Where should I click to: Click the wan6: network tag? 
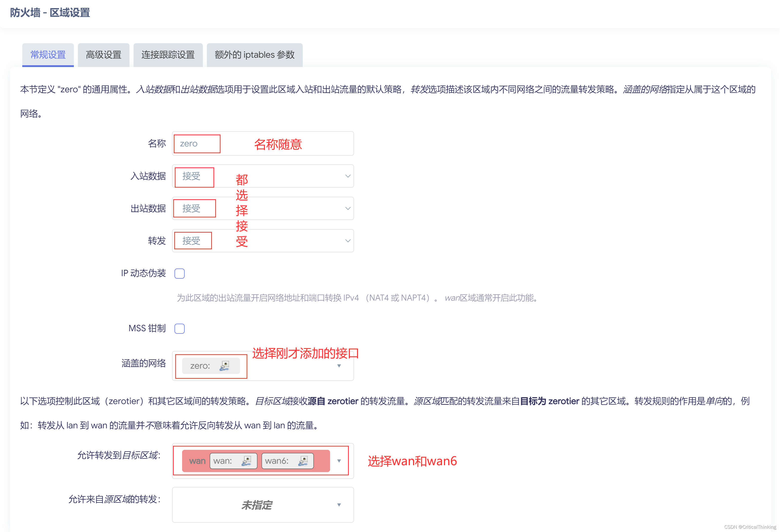277,461
